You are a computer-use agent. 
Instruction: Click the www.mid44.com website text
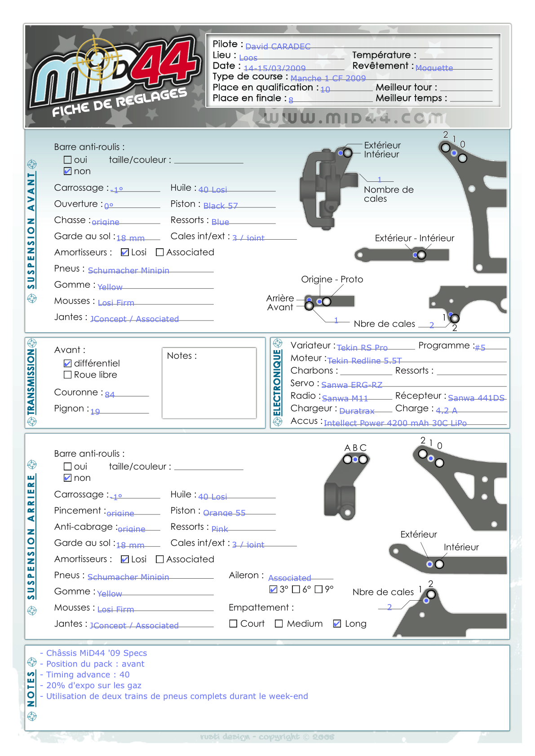click(355, 118)
